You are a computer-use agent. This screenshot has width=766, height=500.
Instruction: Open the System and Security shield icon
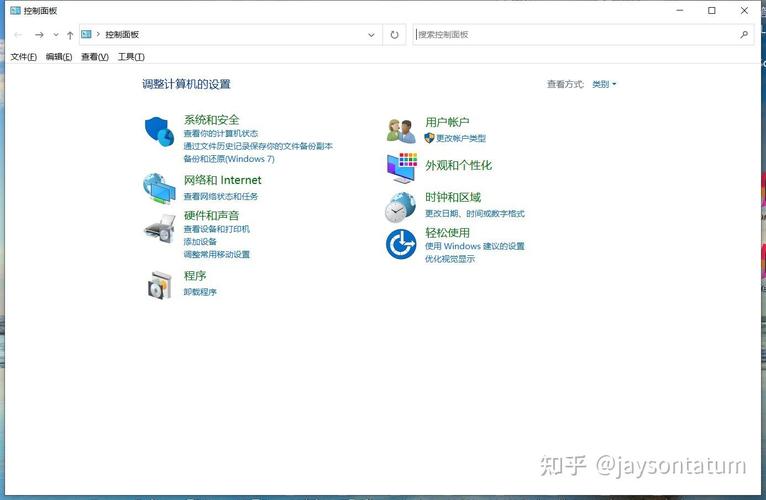pyautogui.click(x=159, y=131)
